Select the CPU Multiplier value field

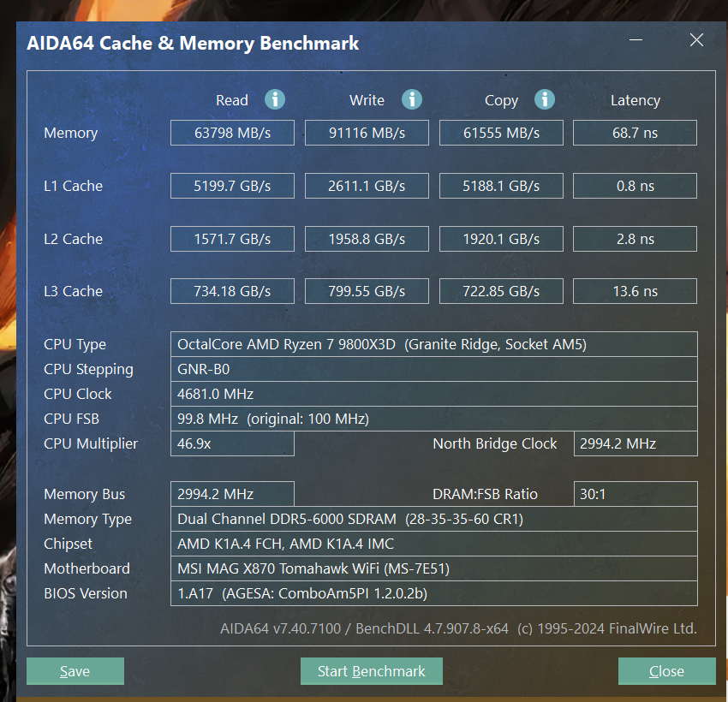point(232,443)
